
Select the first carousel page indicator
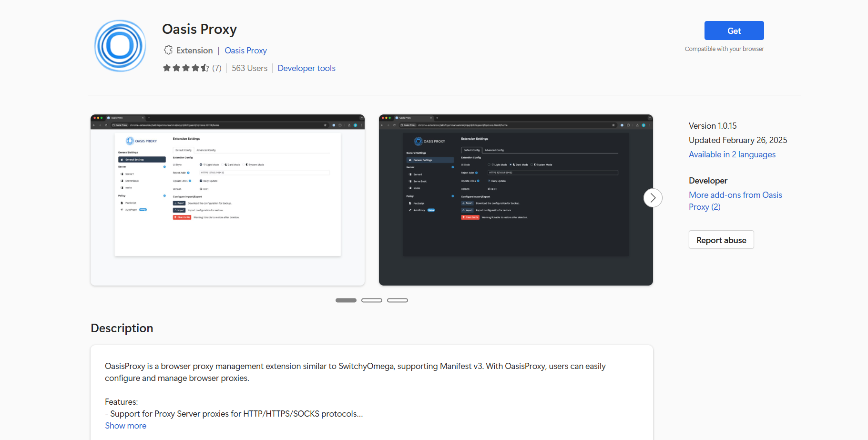coord(346,300)
